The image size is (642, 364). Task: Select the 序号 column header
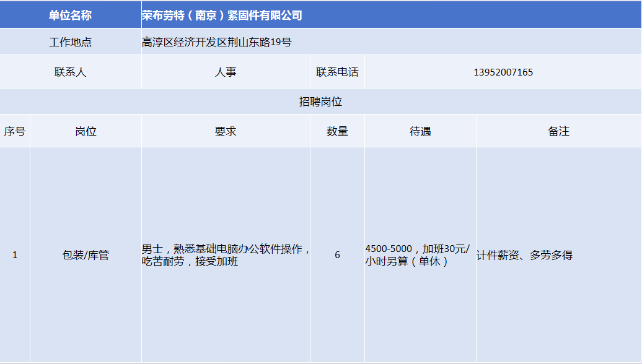coord(15,131)
